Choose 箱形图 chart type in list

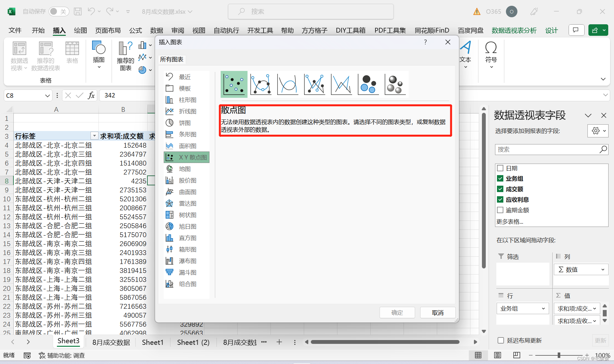[186, 249]
